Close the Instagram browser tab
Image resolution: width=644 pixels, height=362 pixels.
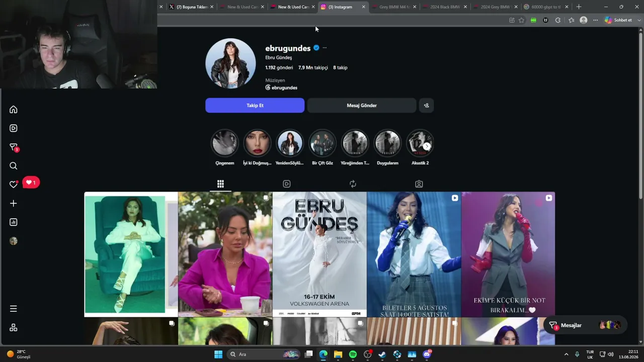[363, 7]
